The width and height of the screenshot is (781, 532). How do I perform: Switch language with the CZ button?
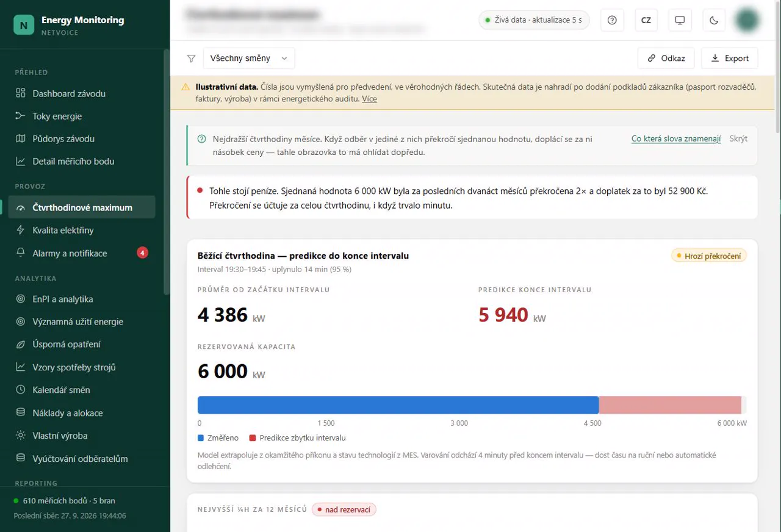coord(646,20)
